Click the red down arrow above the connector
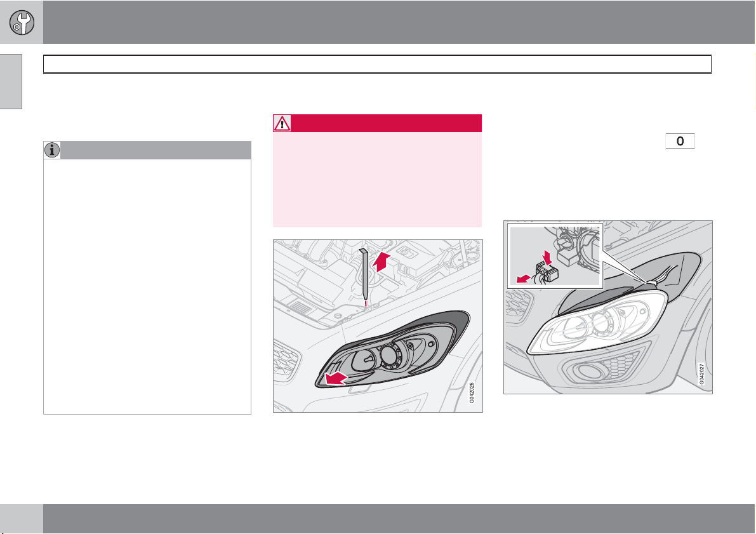This screenshot has width=756, height=534. click(547, 257)
